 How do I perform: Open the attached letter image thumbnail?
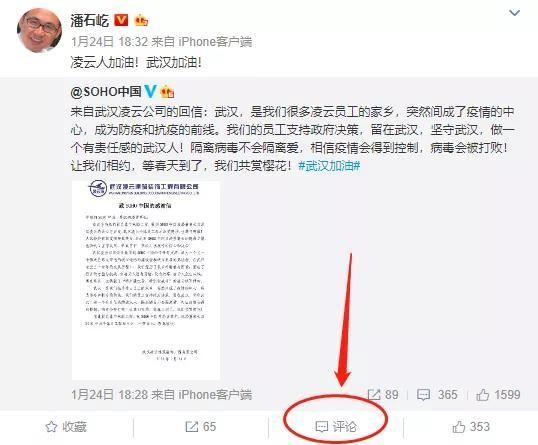[x=146, y=280]
